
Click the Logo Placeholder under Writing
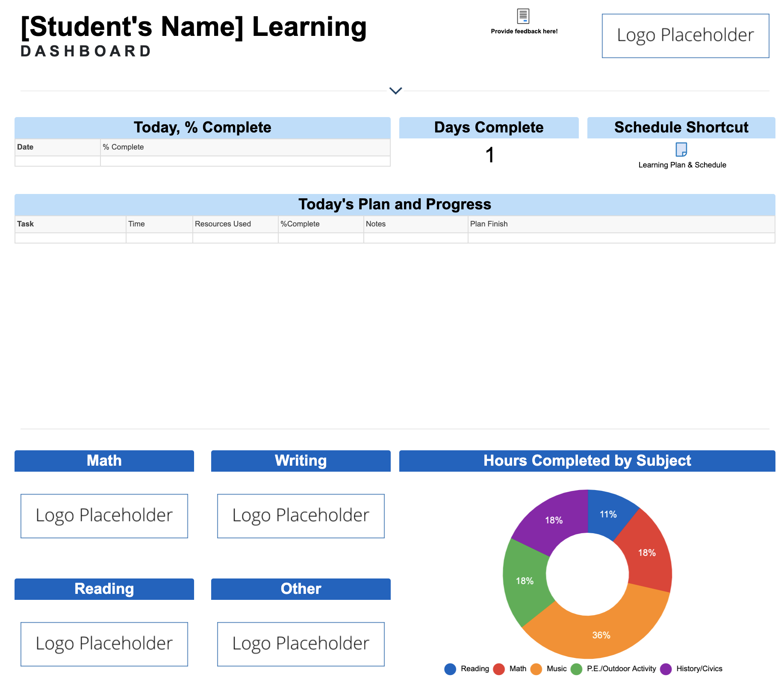pyautogui.click(x=301, y=516)
